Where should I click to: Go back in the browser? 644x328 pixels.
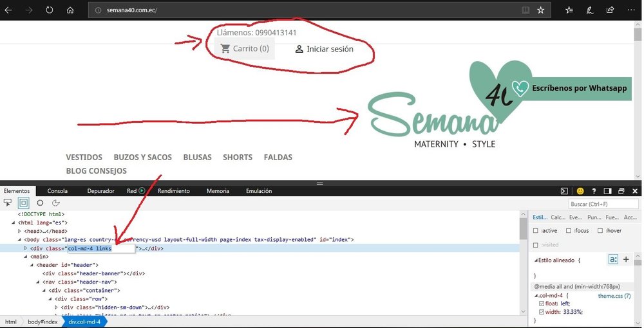[8, 10]
